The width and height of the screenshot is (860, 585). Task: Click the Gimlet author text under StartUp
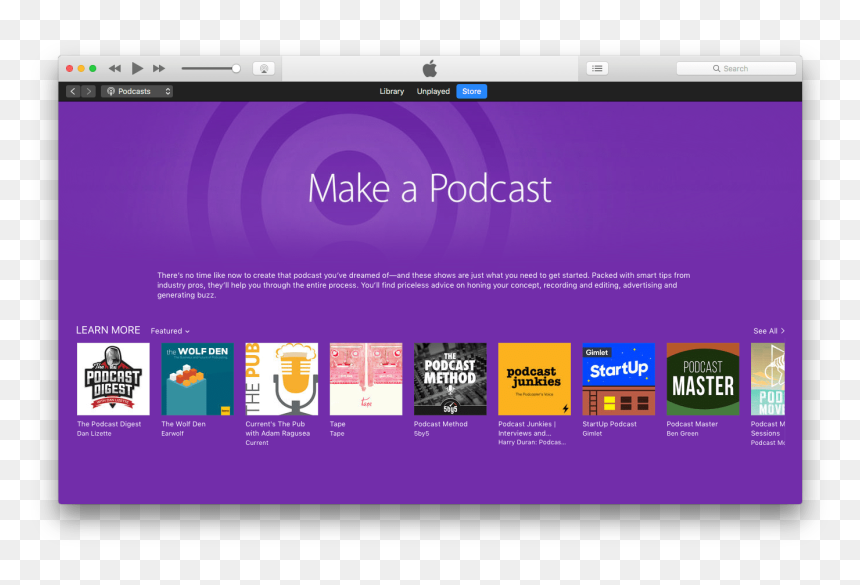point(592,434)
